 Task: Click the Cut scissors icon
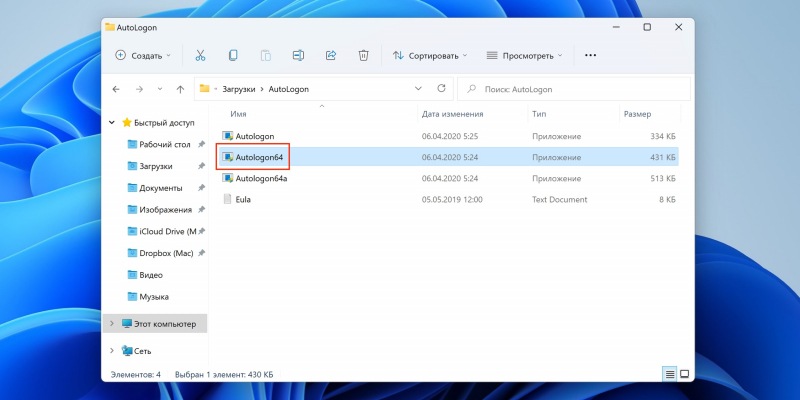pyautogui.click(x=200, y=56)
